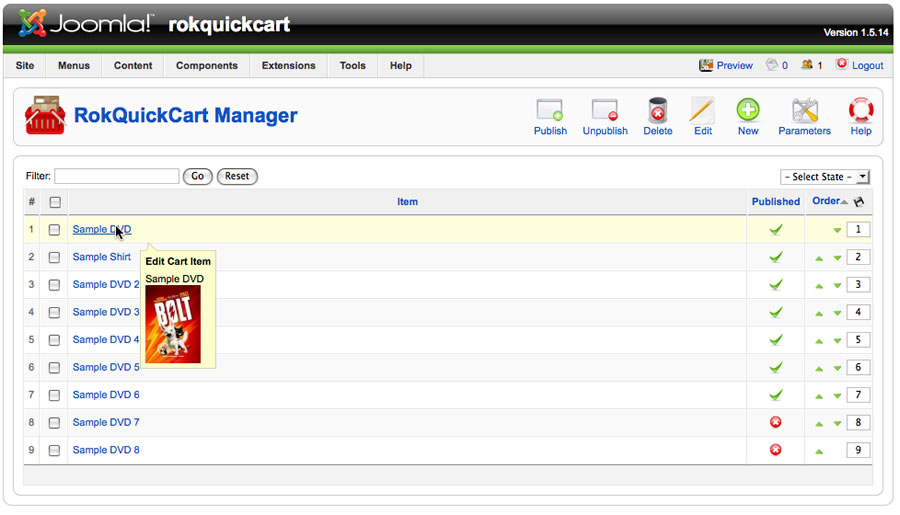
Task: Click the Delete trash icon
Action: click(x=657, y=110)
